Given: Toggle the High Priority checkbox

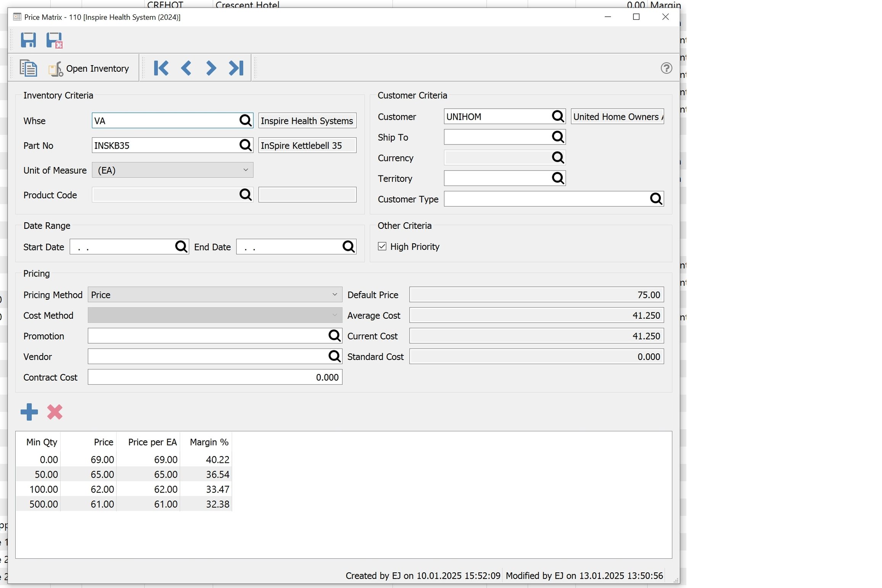Looking at the screenshot, I should tap(382, 246).
